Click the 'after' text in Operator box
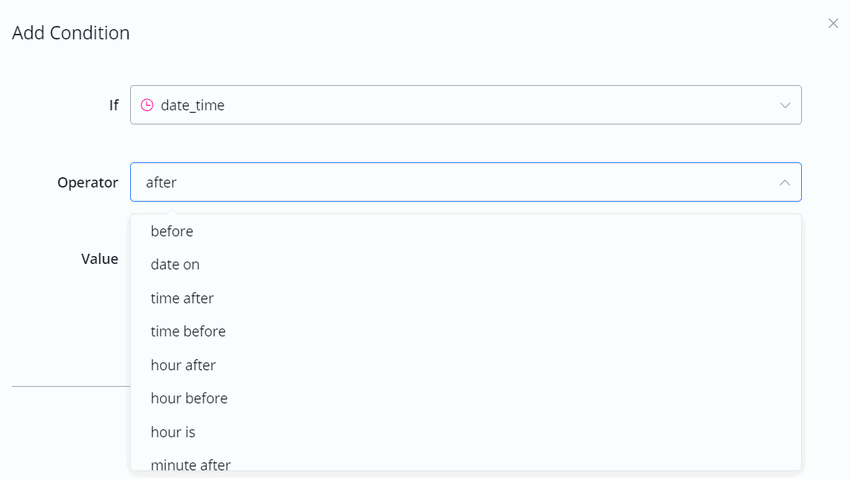Screen dimensions: 850x479 161,183
